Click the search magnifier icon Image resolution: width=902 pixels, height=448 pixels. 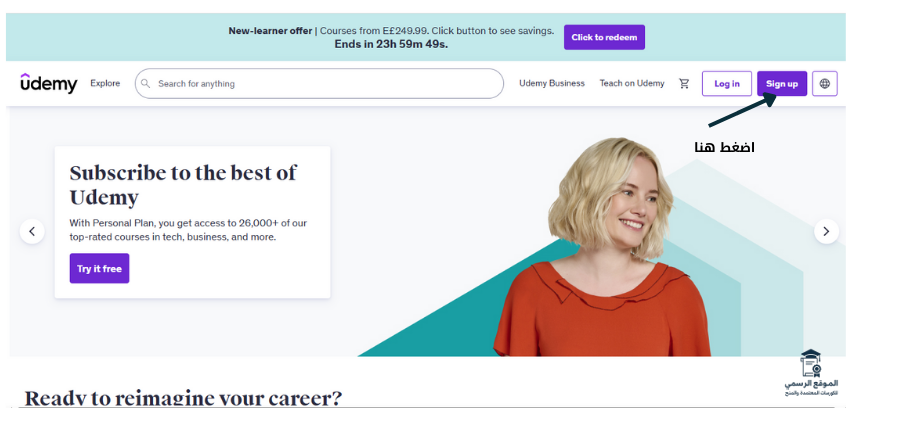click(147, 84)
